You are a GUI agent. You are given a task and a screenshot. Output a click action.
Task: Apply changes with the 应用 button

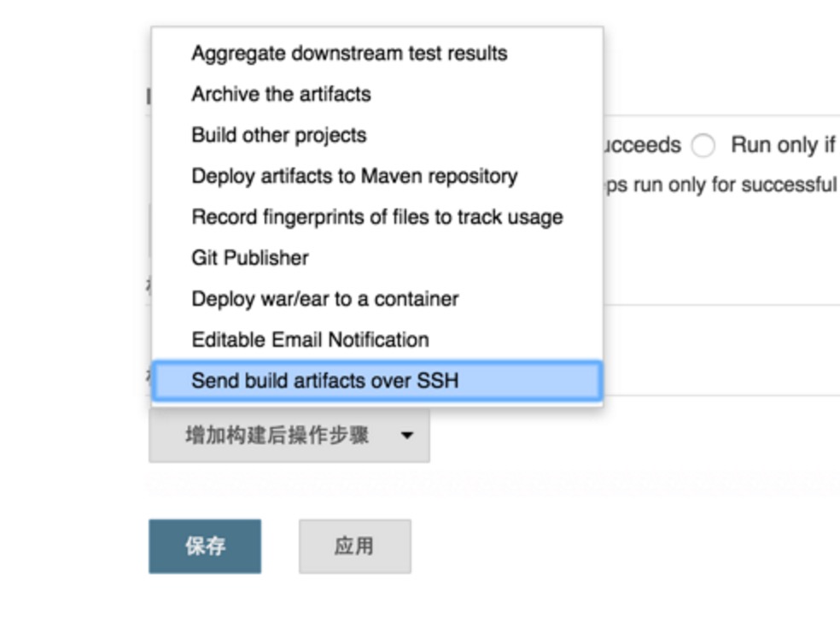point(355,546)
